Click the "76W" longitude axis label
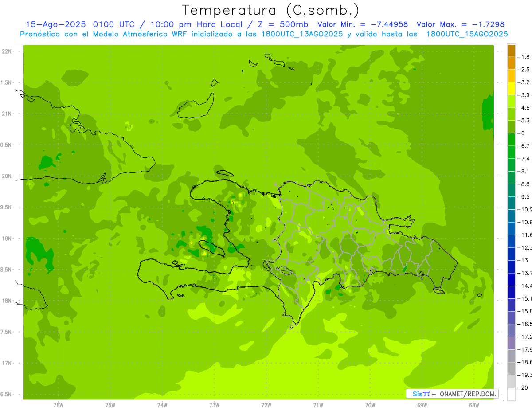Viewport: 532px width, 411px height. coord(58,405)
